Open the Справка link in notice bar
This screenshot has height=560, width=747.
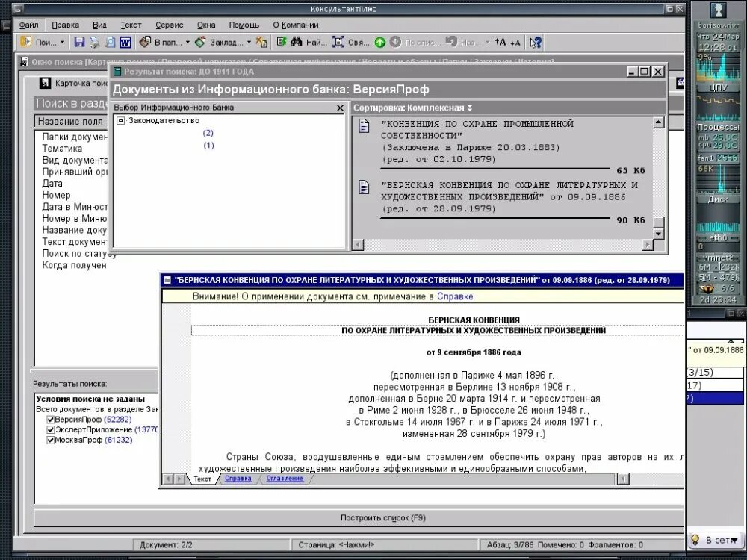(455, 296)
